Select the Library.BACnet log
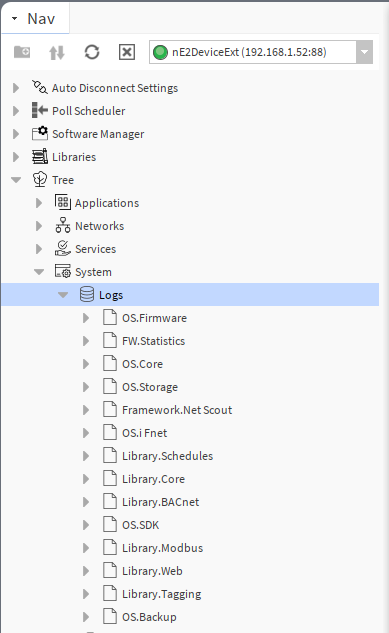The image size is (389, 633). [161, 502]
